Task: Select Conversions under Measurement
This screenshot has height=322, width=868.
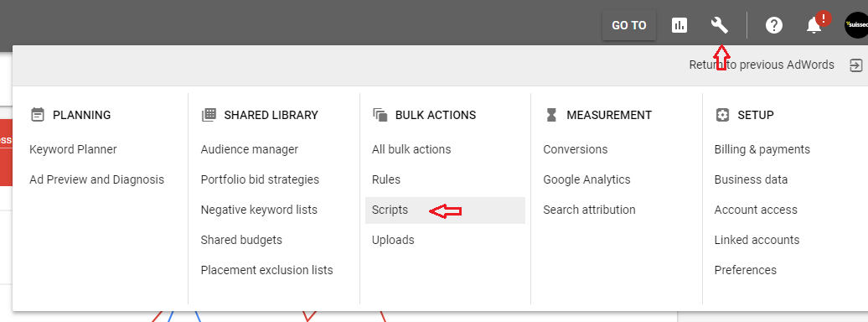Action: 575,149
